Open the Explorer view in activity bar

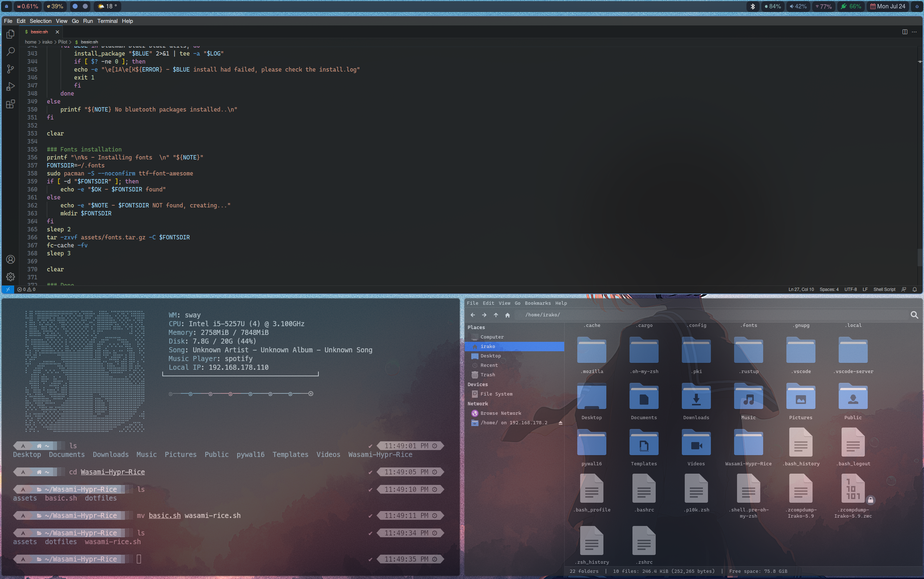[10, 34]
